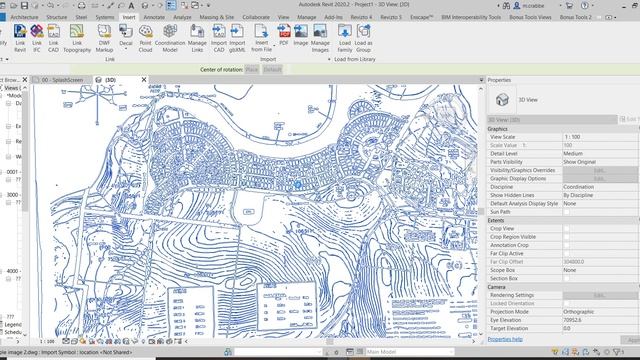
Task: Open the Main Model workset dropdown
Action: (x=409, y=352)
